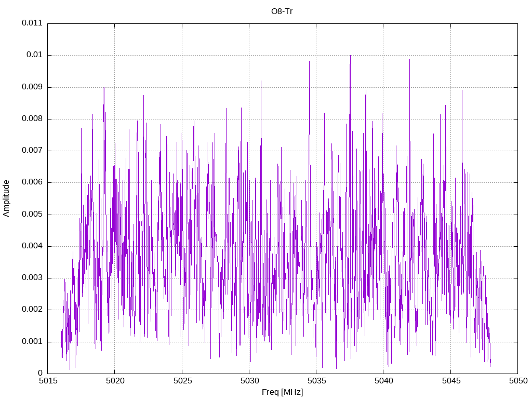Click the tallest spectrum peak near 5037.5 MHz
Image resolution: width=532 pixels, height=399 pixels.
[350, 56]
